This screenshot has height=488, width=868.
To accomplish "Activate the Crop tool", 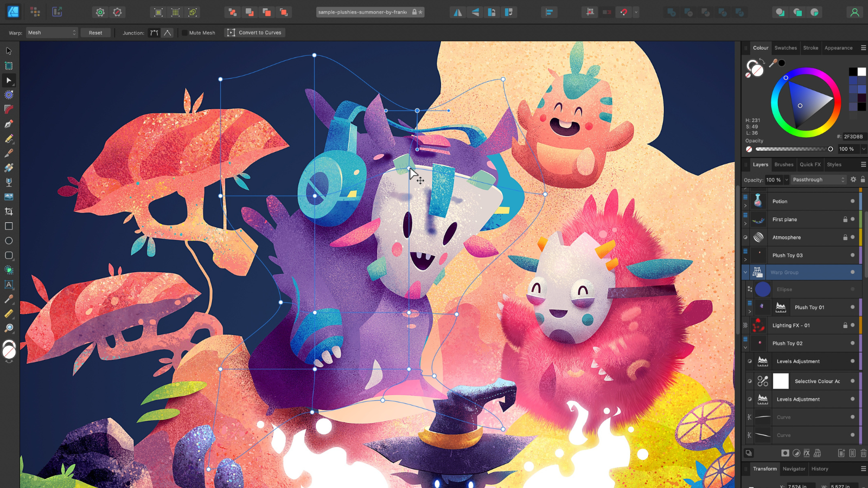I will (x=9, y=211).
